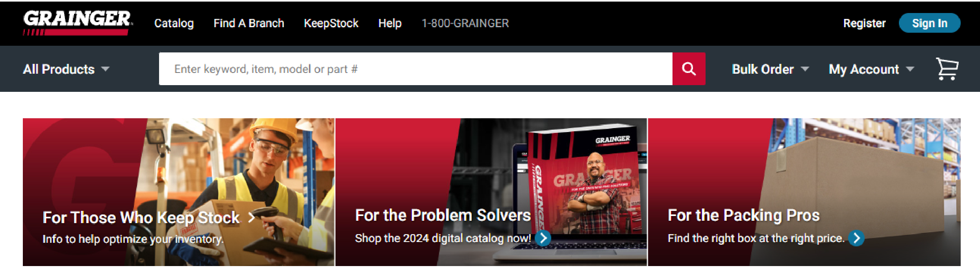Click chevron next to Keep Stock heading

click(251, 218)
